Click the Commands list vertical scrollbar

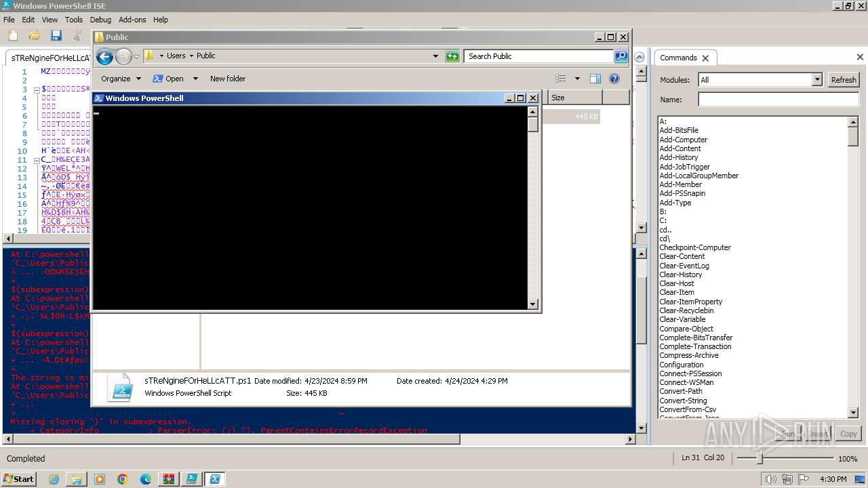(x=853, y=267)
